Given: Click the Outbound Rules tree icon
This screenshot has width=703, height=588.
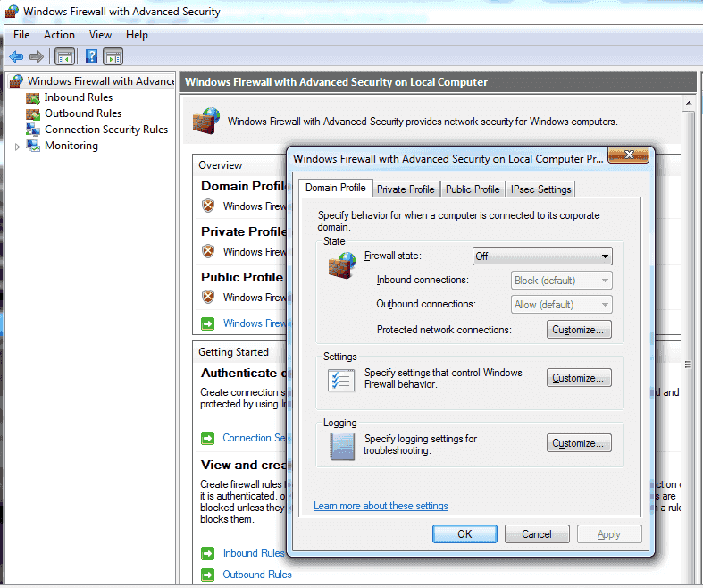Looking at the screenshot, I should (33, 113).
